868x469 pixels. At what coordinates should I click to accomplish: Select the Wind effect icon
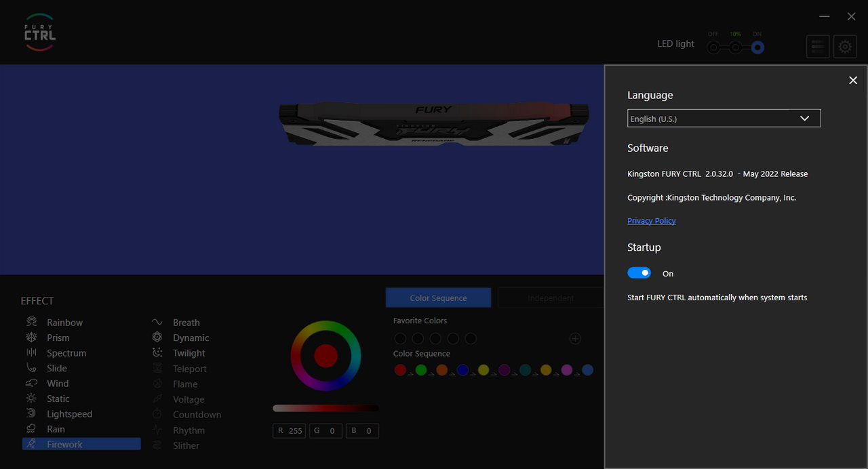(x=31, y=383)
